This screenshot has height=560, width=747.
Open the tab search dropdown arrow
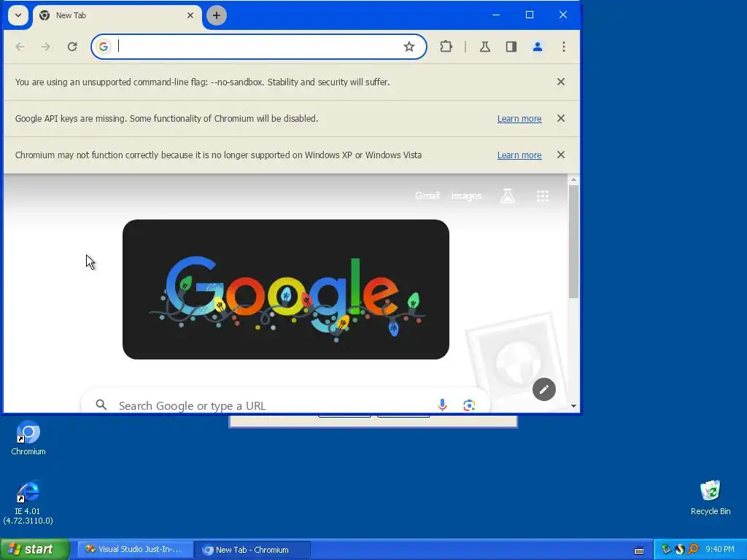(x=18, y=15)
